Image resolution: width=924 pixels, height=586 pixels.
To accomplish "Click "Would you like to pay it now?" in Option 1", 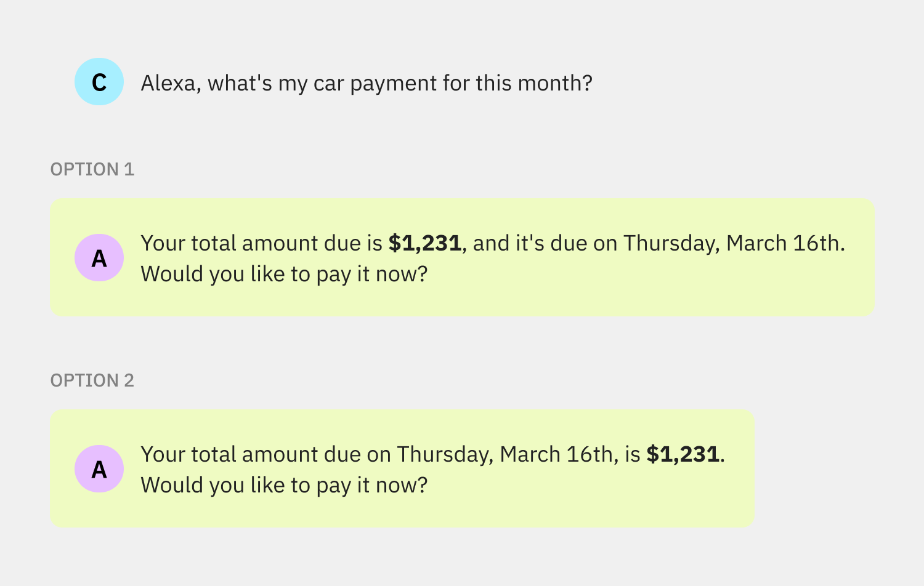I will (284, 274).
